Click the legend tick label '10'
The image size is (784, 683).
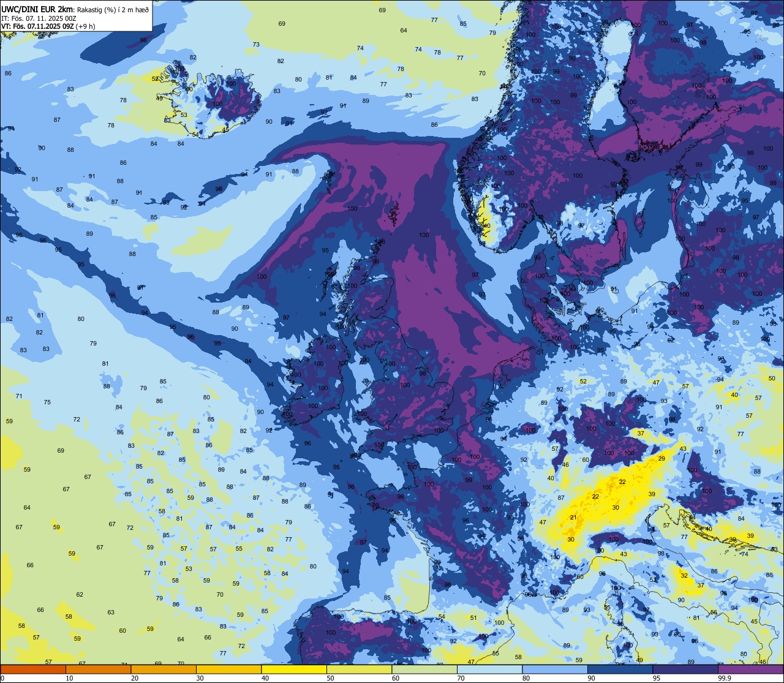(69, 678)
